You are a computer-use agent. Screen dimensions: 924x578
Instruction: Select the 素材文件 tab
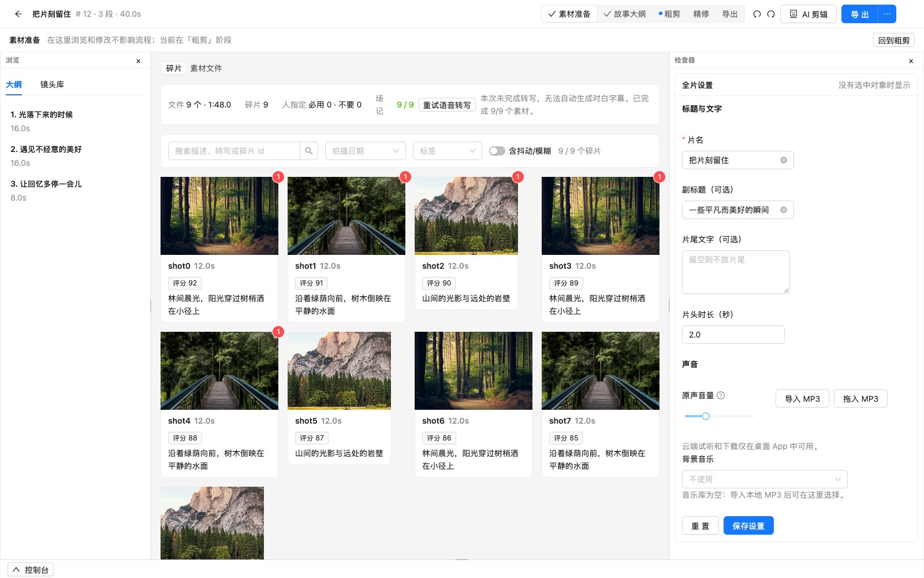(x=206, y=68)
